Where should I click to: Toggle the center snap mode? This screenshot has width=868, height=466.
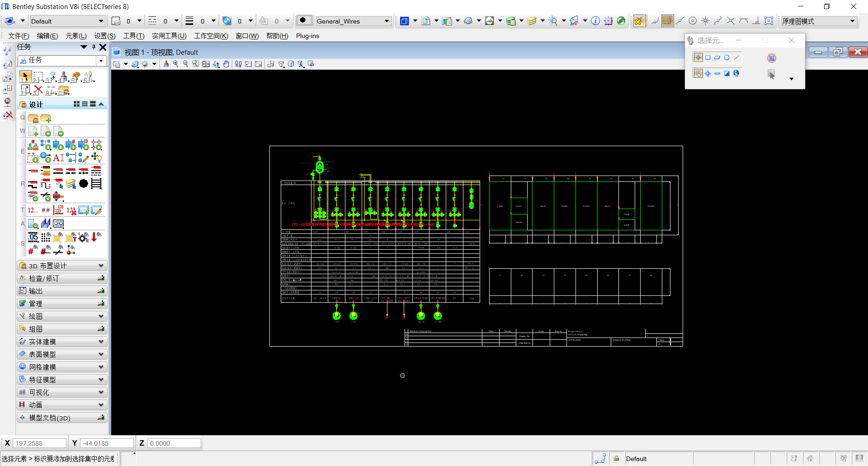coord(693,21)
